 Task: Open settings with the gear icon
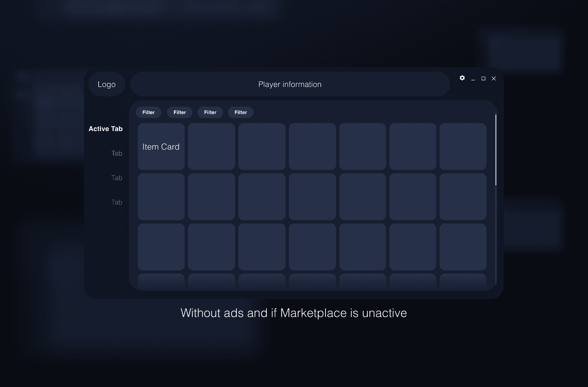coord(462,78)
